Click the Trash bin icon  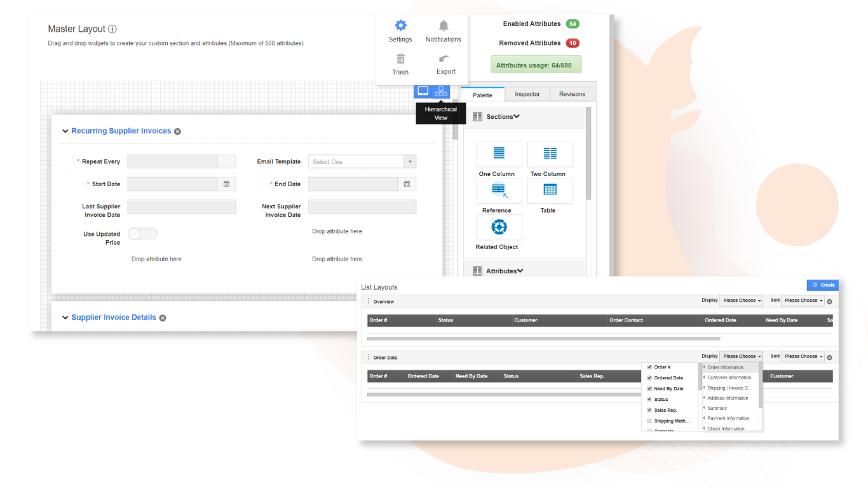point(400,59)
